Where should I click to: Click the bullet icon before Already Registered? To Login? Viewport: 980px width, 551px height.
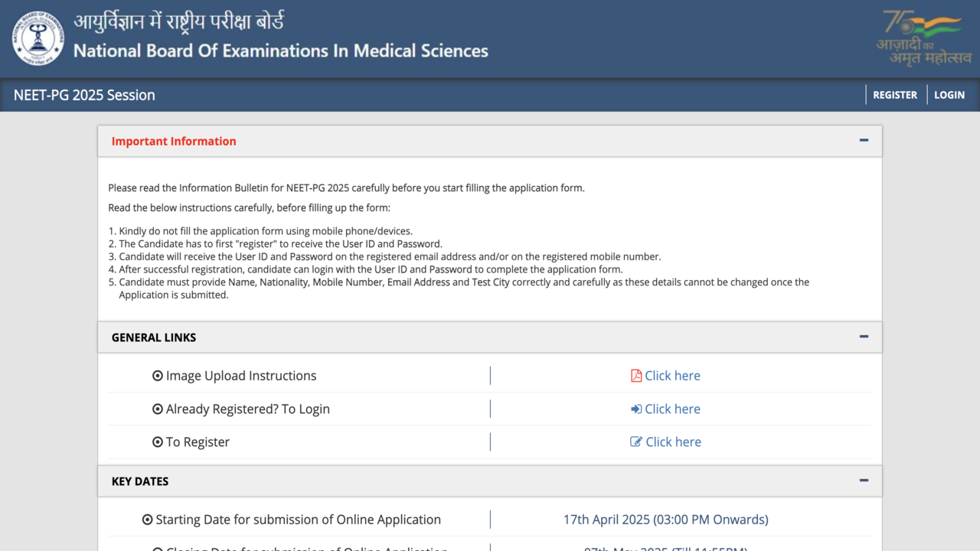point(158,409)
